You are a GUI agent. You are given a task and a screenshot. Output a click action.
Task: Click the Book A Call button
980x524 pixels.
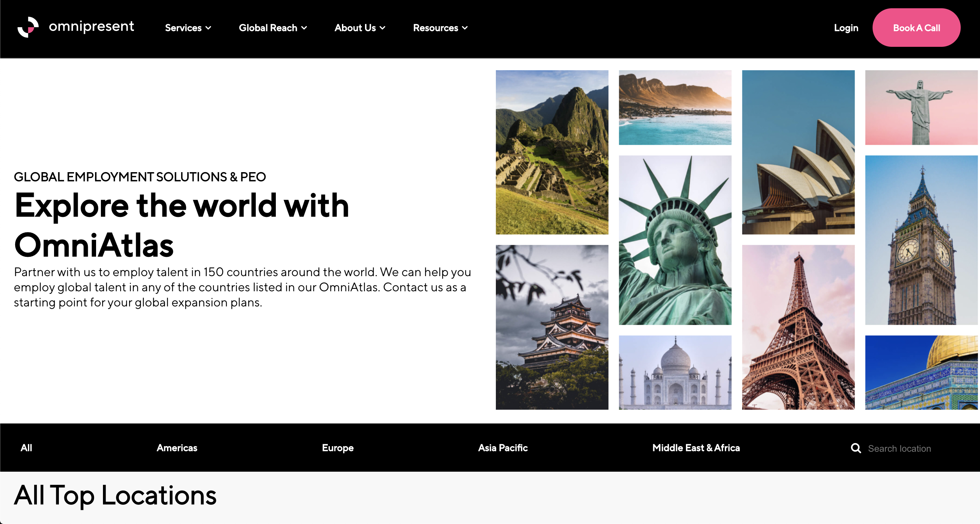(x=916, y=28)
